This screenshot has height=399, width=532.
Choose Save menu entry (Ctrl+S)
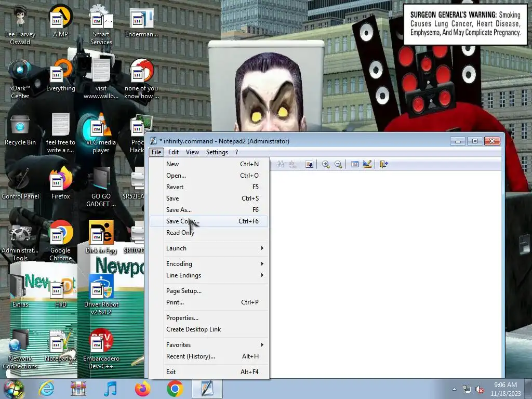208,198
